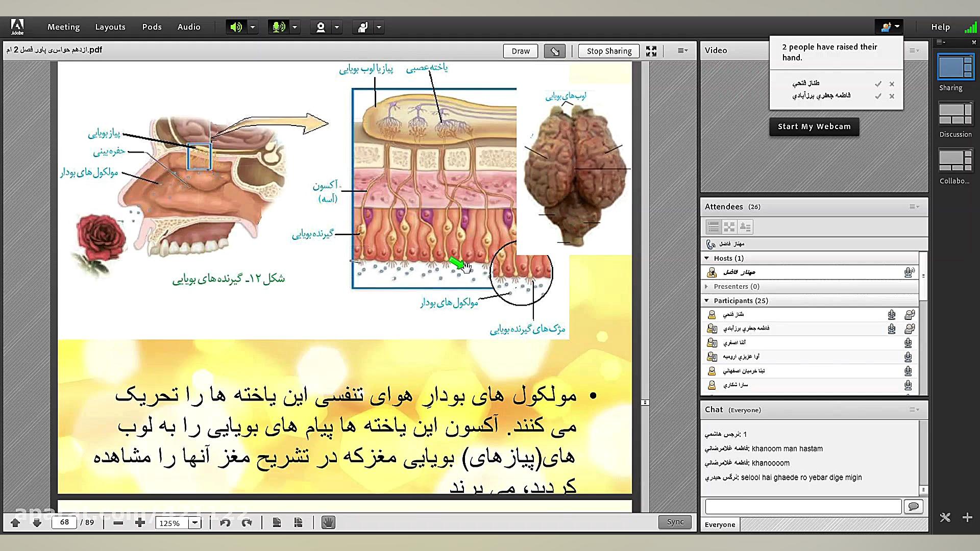This screenshot has height=551, width=980.
Task: Click the page number field showing 68
Action: tap(64, 522)
